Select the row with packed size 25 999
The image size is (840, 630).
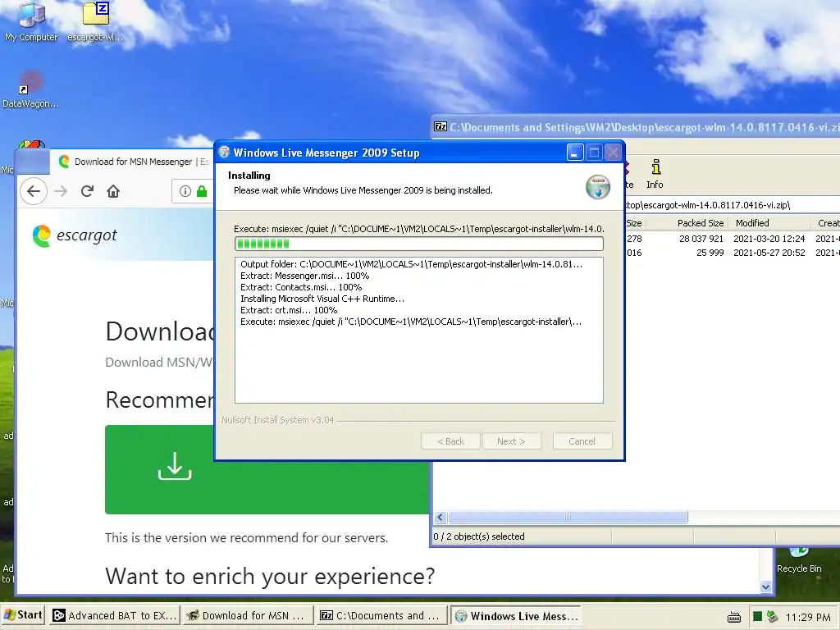(x=732, y=253)
